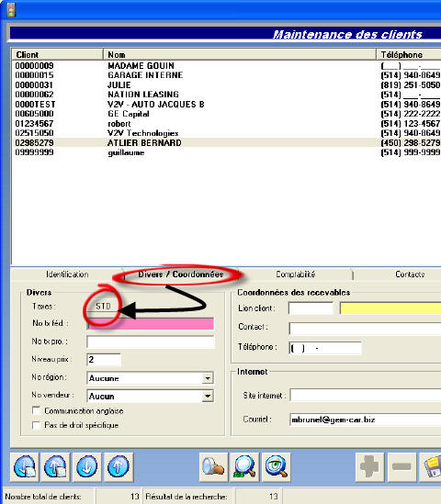Remove client with the minus icon
The height and width of the screenshot is (504, 441).
click(401, 466)
